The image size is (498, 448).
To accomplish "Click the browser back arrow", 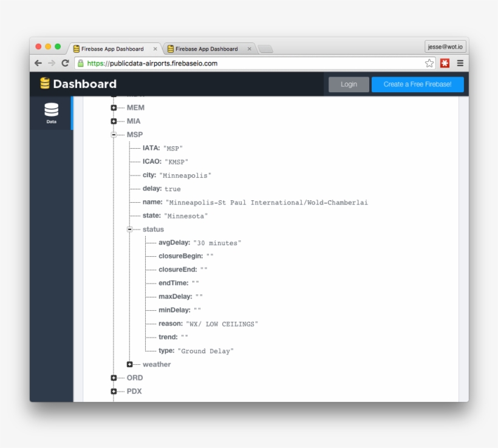I will [x=38, y=63].
